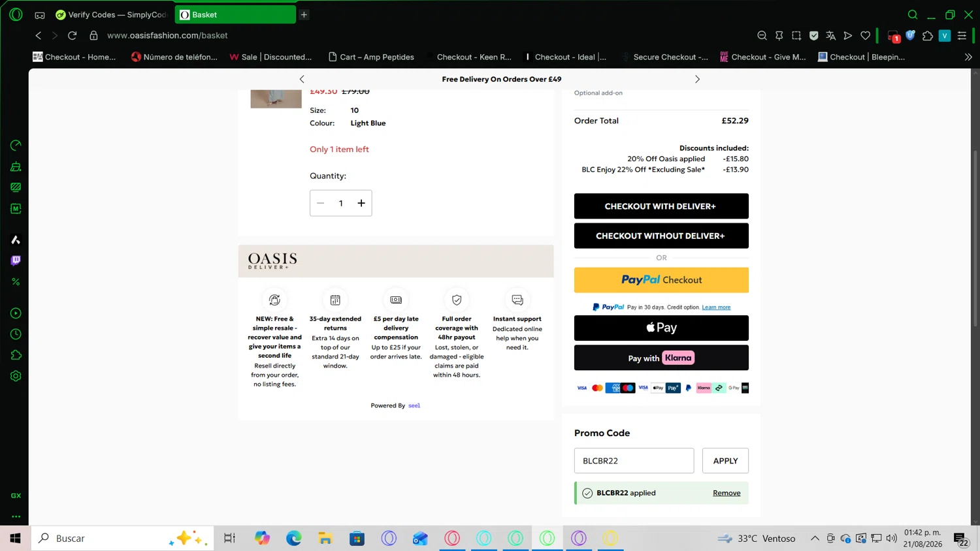This screenshot has width=980, height=551.
Task: Reload the basket page
Action: coord(73,35)
